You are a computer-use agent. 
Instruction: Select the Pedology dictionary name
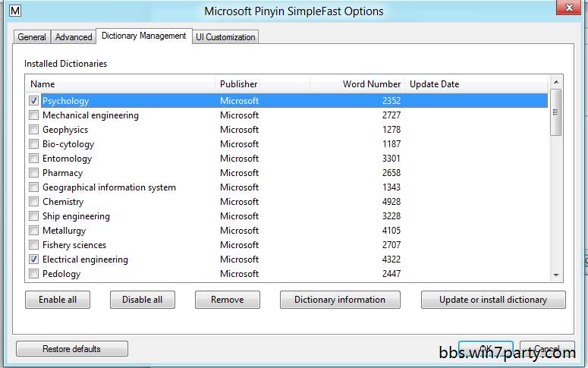(x=61, y=274)
